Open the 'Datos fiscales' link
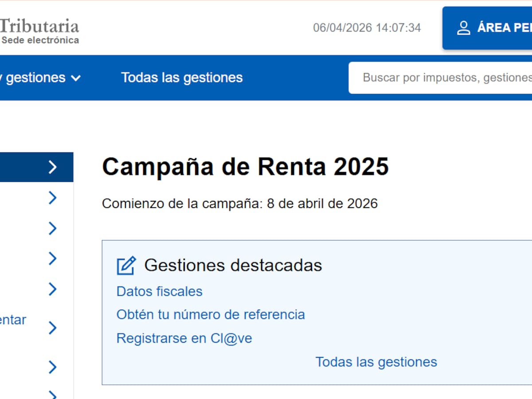 pyautogui.click(x=159, y=291)
